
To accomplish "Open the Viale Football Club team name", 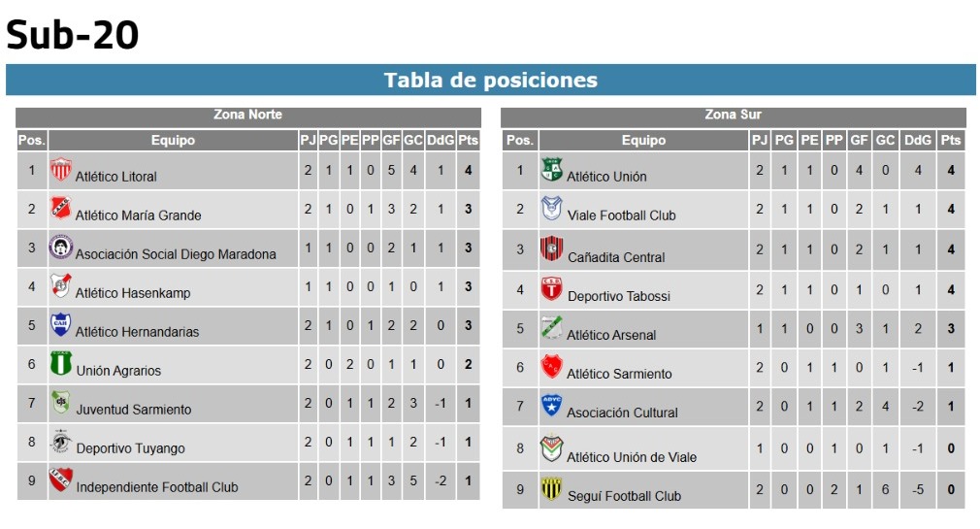I will pos(621,215).
